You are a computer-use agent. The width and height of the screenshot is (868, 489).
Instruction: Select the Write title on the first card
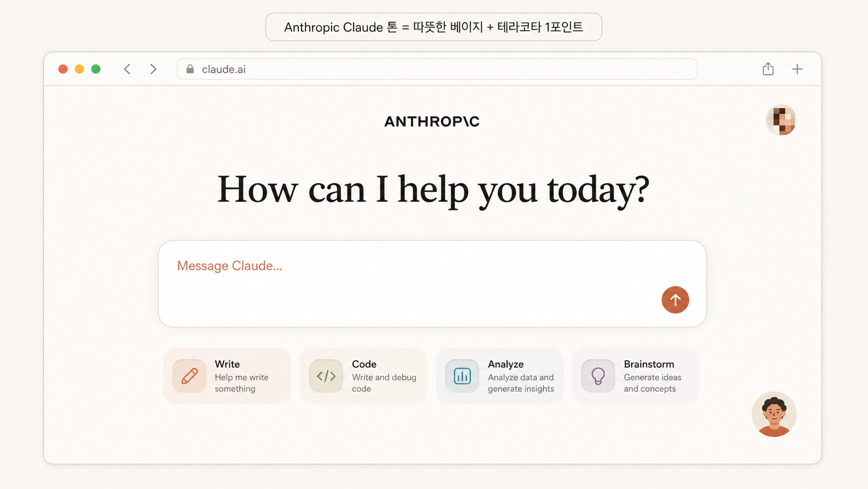[227, 364]
